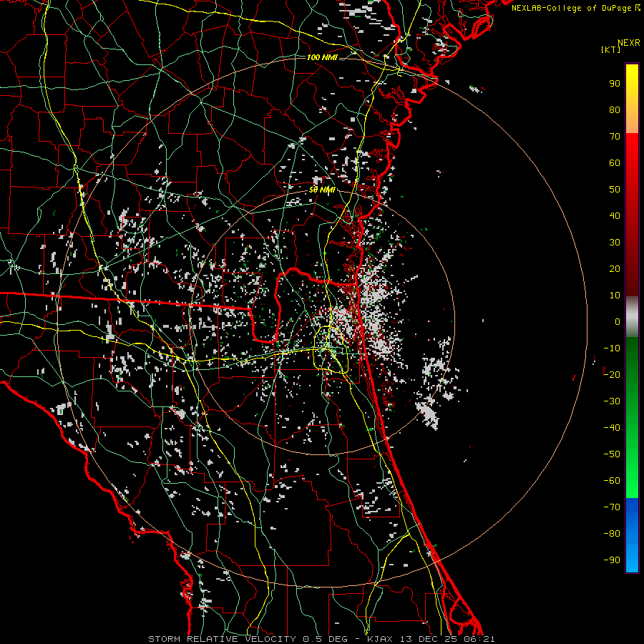
Task: Select the 60 value on the velocity scale
Action: [615, 163]
